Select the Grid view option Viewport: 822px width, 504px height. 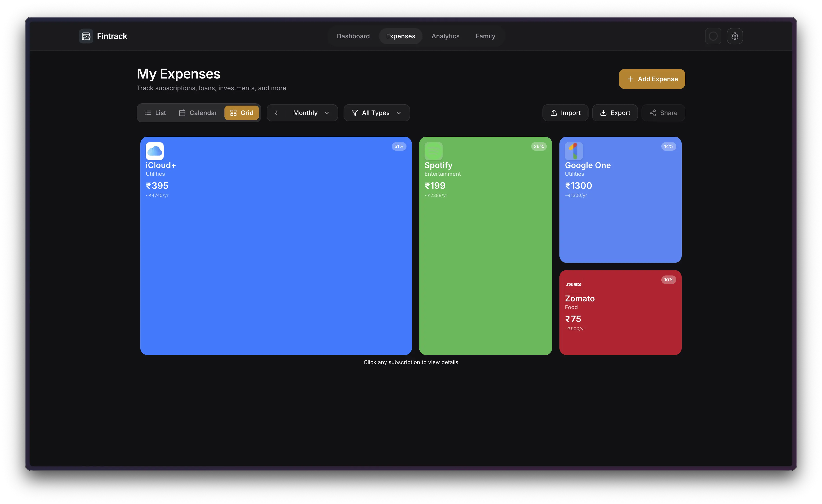242,113
